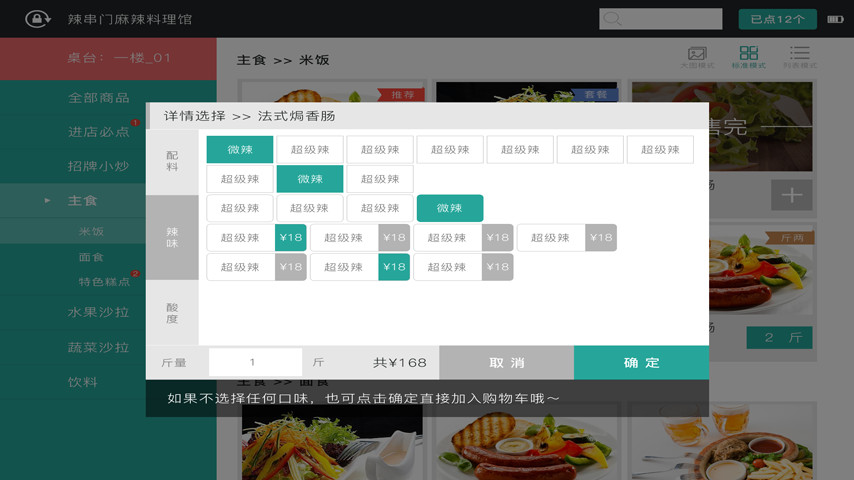Screen dimensions: 854x480
Task: Click the 斤量 quantity input showing 1
Action: [x=255, y=362]
